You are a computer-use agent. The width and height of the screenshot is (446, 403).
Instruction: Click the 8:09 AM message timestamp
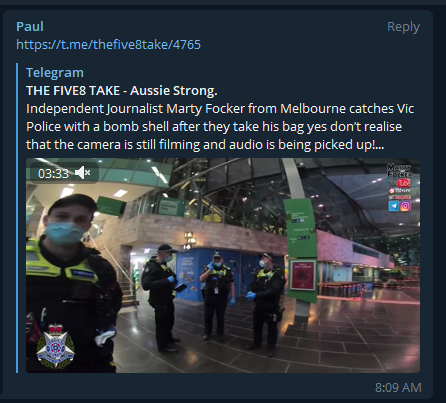pos(398,387)
